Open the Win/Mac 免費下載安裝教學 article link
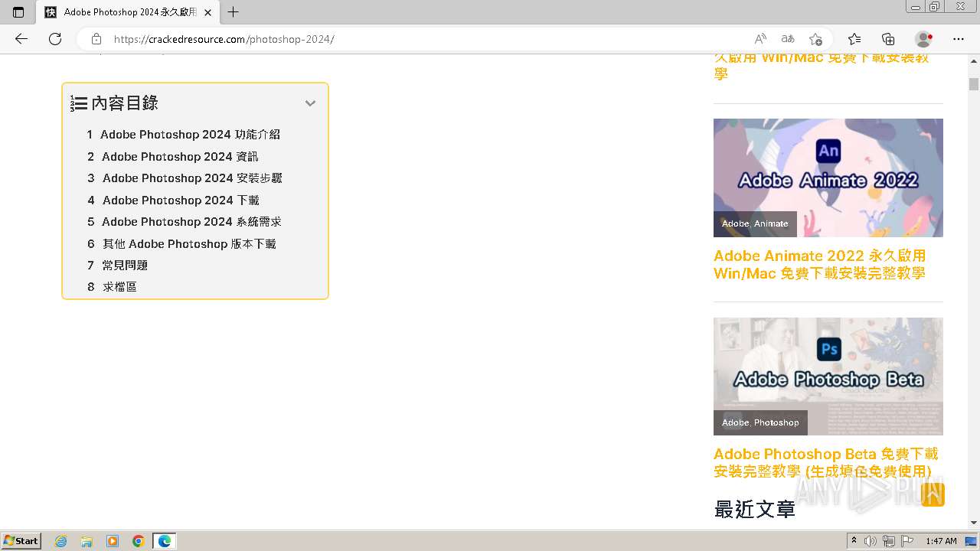This screenshot has width=980, height=551. [x=822, y=66]
